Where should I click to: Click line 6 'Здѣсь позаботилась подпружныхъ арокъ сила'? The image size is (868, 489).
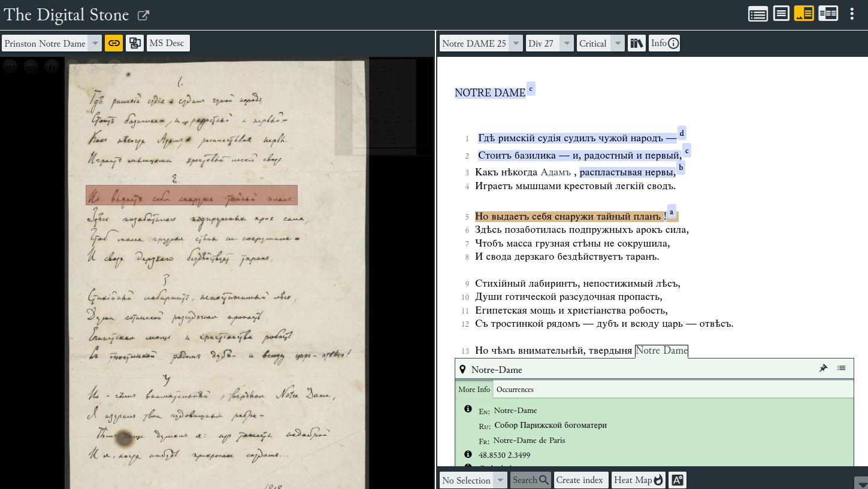(582, 230)
